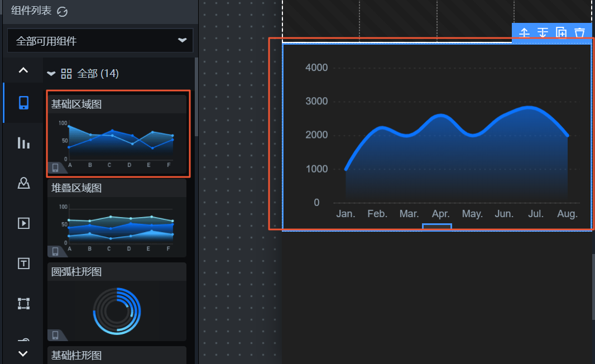
Task: Duplicate the selected chart with copy icon
Action: coord(561,32)
